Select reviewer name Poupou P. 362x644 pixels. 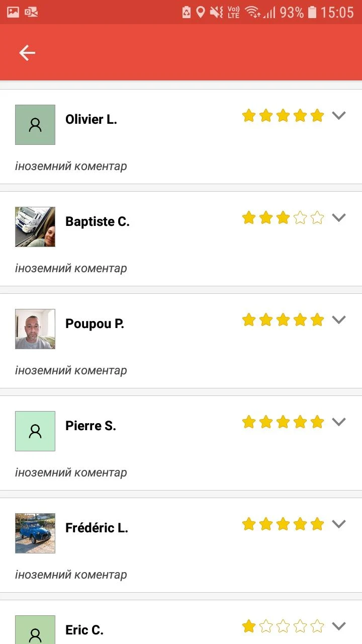coord(95,324)
